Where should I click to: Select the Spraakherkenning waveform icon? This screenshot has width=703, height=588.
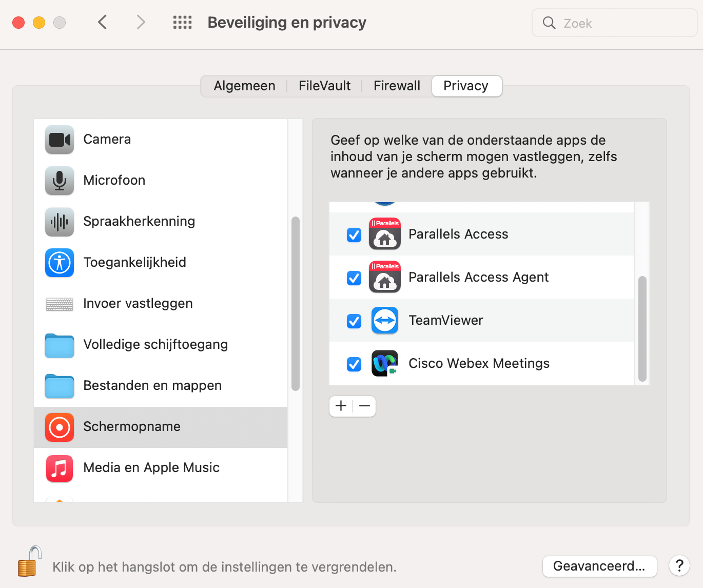(60, 222)
